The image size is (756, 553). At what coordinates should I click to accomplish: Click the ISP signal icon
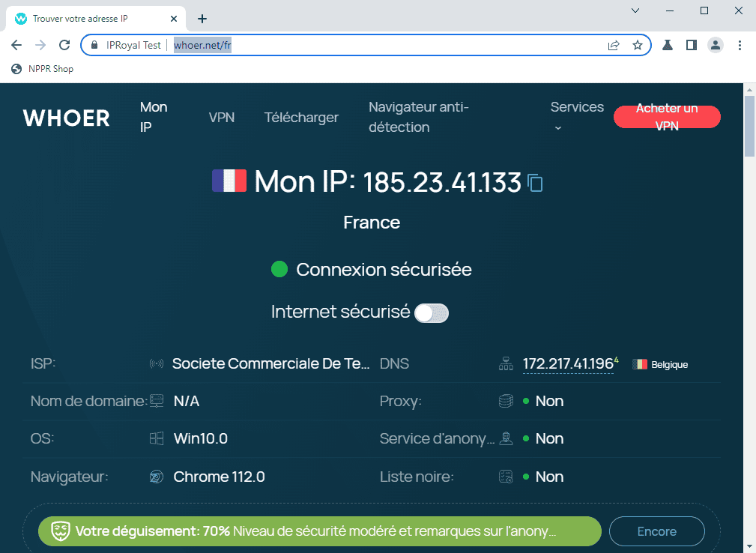[156, 363]
